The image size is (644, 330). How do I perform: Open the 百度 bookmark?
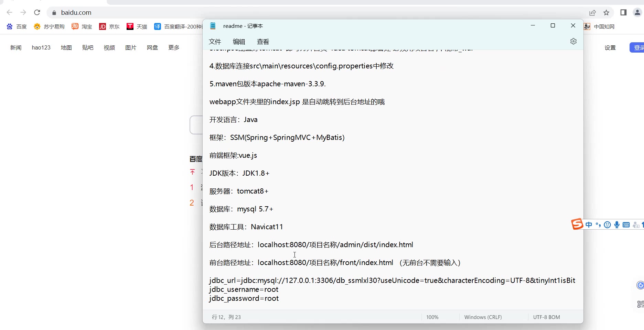17,26
